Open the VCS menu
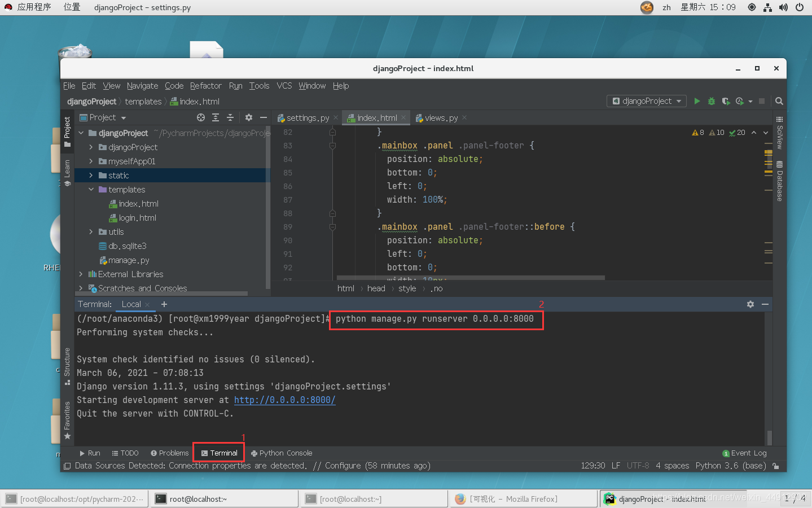 [x=284, y=86]
